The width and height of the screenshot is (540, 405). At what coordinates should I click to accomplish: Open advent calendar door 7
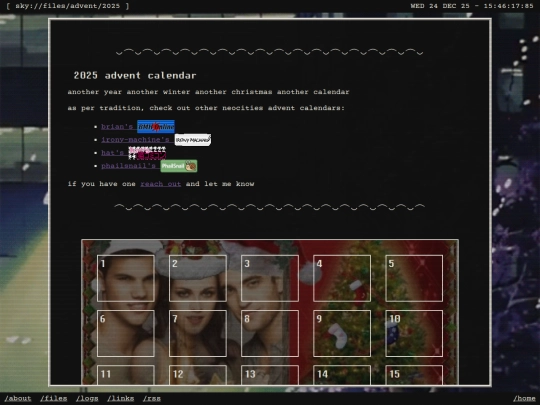198,333
